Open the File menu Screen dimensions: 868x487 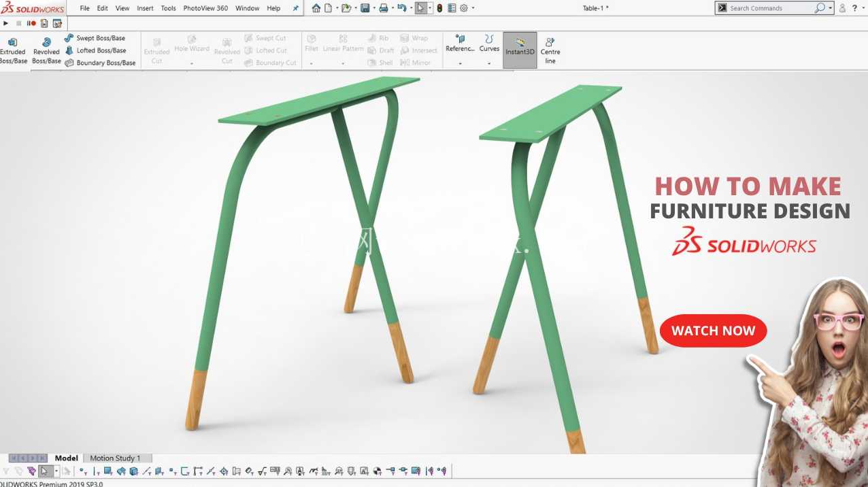pos(84,8)
